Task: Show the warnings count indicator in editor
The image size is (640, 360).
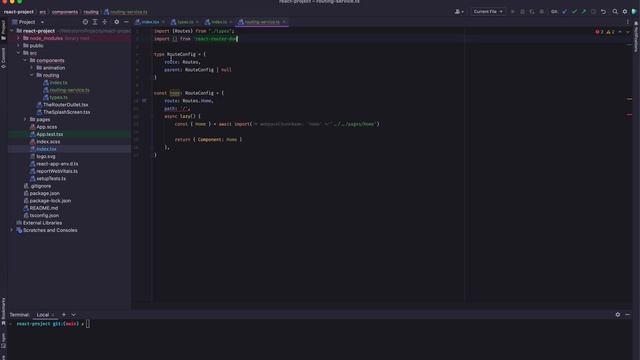Action: 611,32
